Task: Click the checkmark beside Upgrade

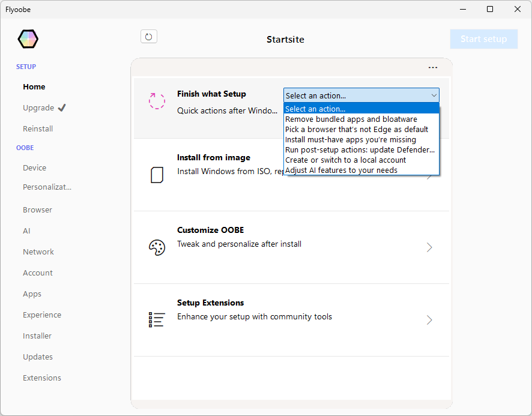Action: pyautogui.click(x=62, y=108)
